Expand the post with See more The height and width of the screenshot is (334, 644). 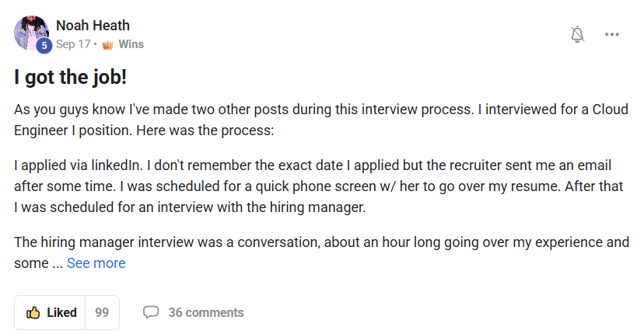click(x=96, y=263)
